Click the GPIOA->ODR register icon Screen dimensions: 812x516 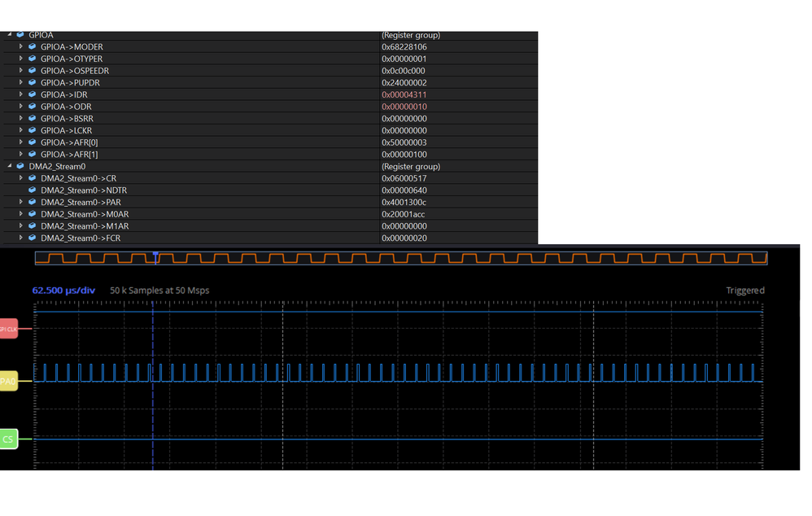(31, 106)
